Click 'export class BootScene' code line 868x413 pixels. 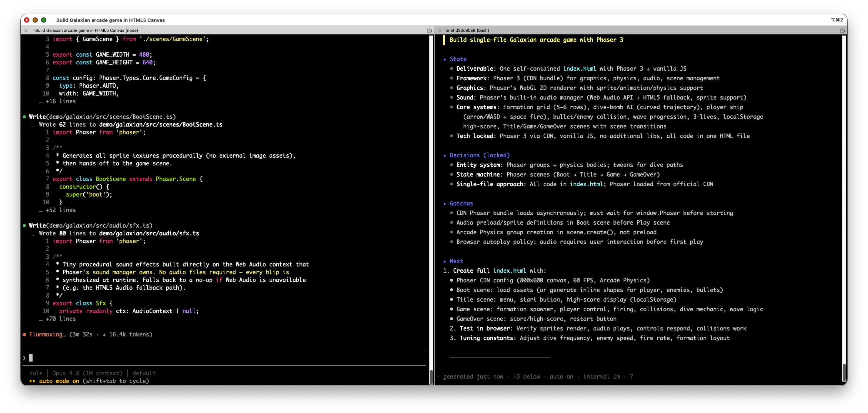127,179
